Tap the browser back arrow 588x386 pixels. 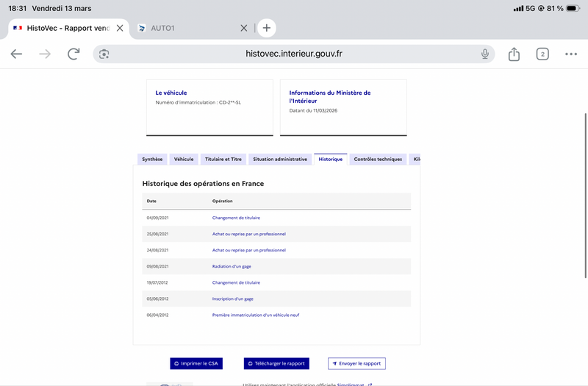16,54
